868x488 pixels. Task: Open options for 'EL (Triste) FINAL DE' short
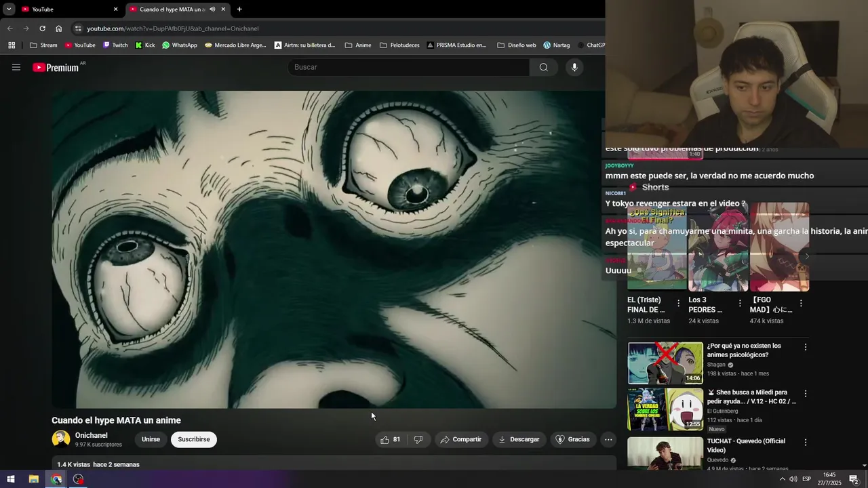pyautogui.click(x=678, y=304)
